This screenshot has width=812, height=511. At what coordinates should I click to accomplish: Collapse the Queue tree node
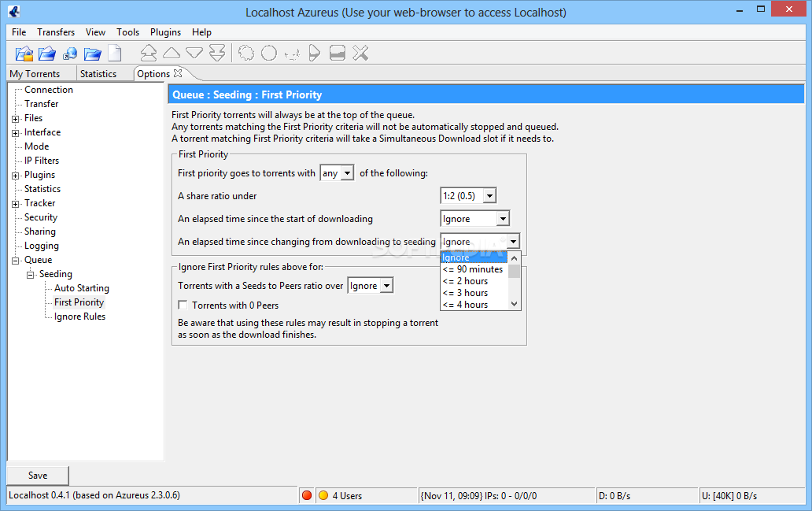[16, 260]
